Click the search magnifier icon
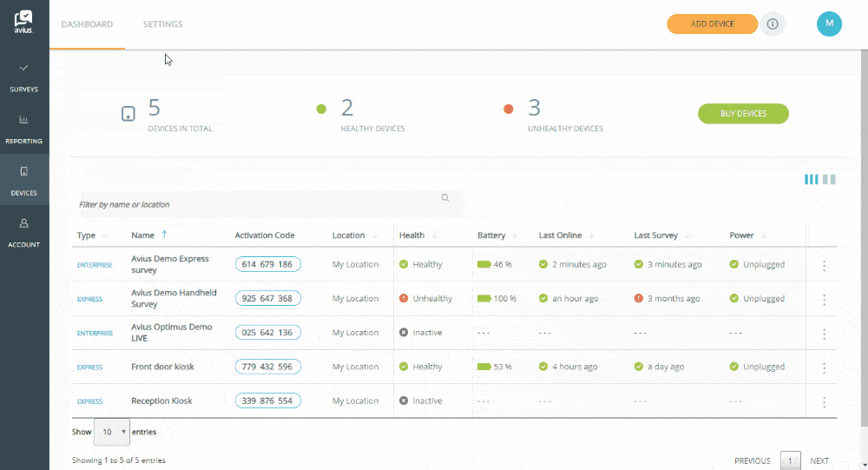868x470 pixels. (x=445, y=198)
